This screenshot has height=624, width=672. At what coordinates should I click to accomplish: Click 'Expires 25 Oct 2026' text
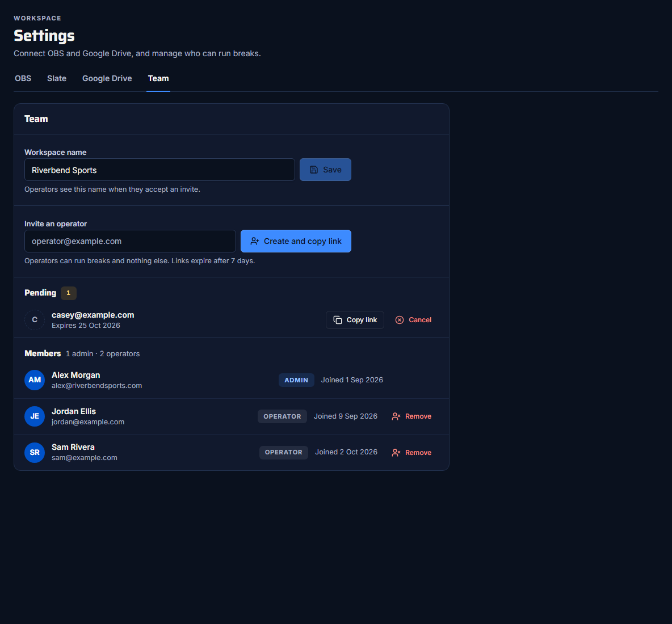(86, 326)
